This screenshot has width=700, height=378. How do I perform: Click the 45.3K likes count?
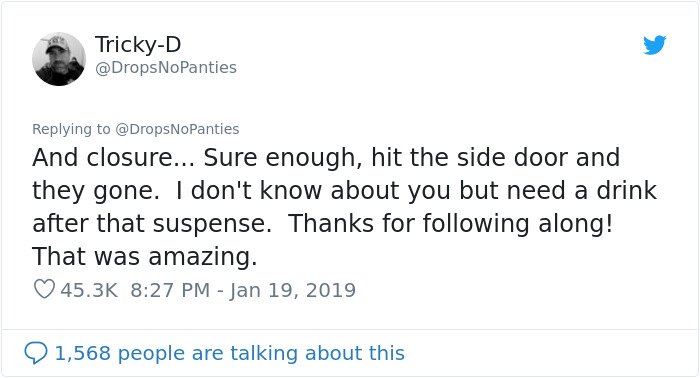89,290
